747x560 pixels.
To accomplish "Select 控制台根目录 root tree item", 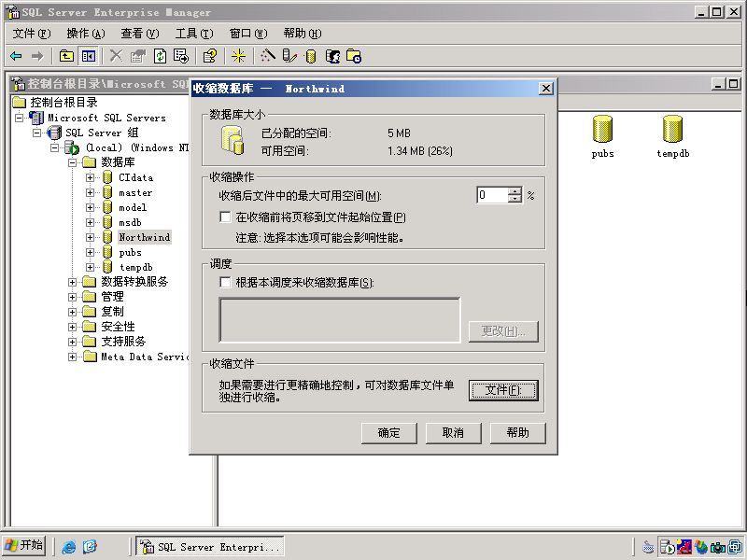I will click(63, 103).
